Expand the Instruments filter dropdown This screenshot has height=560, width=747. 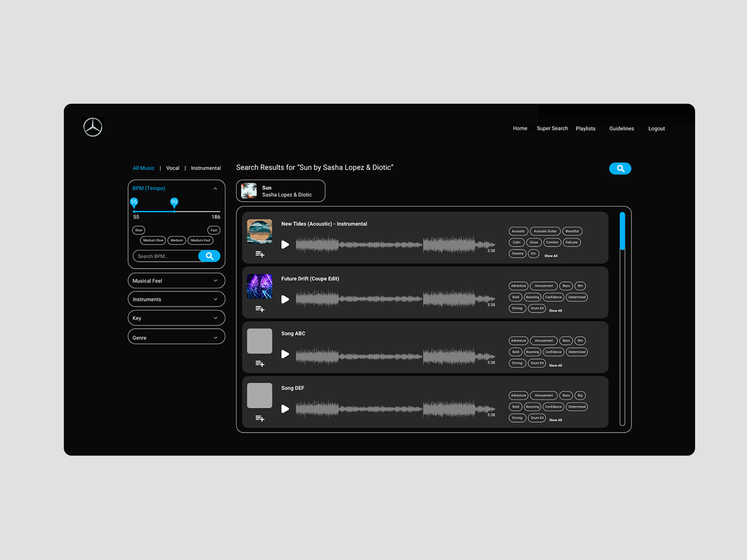point(175,299)
